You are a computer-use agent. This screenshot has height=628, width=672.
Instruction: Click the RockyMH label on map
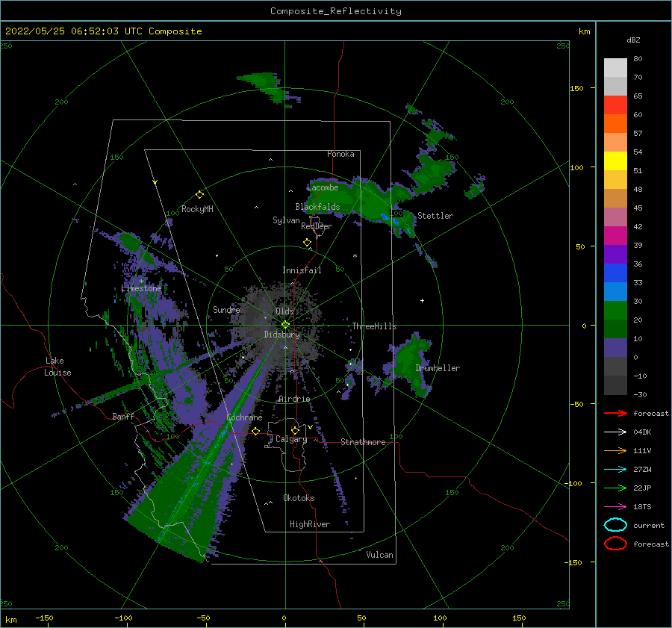pos(197,209)
